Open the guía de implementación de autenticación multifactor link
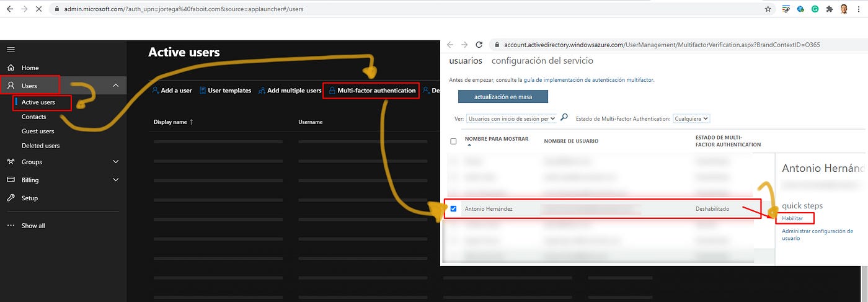Image resolution: width=868 pixels, height=302 pixels. (589, 79)
